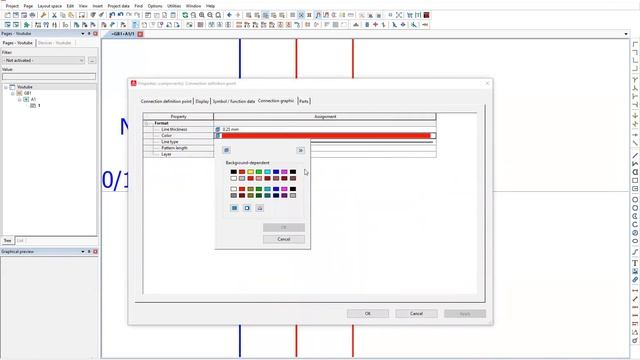Image resolution: width=640 pixels, height=360 pixels.
Task: Click the red plus connection symbol icon in the toolbar
Action: pyautogui.click(x=376, y=25)
